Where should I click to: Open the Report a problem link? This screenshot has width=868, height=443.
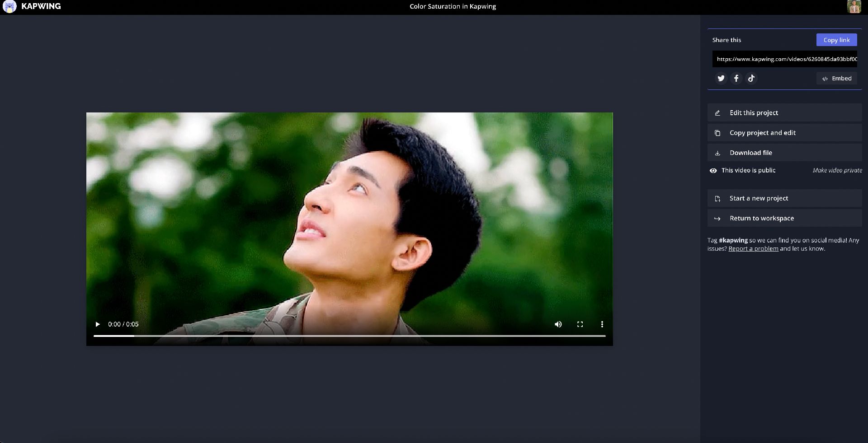[753, 249]
